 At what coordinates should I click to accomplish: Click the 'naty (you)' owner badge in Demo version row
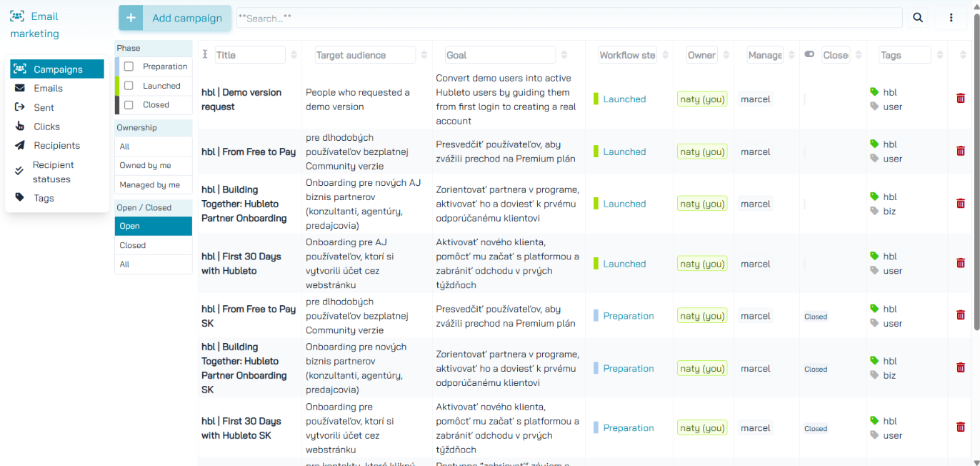coord(702,99)
